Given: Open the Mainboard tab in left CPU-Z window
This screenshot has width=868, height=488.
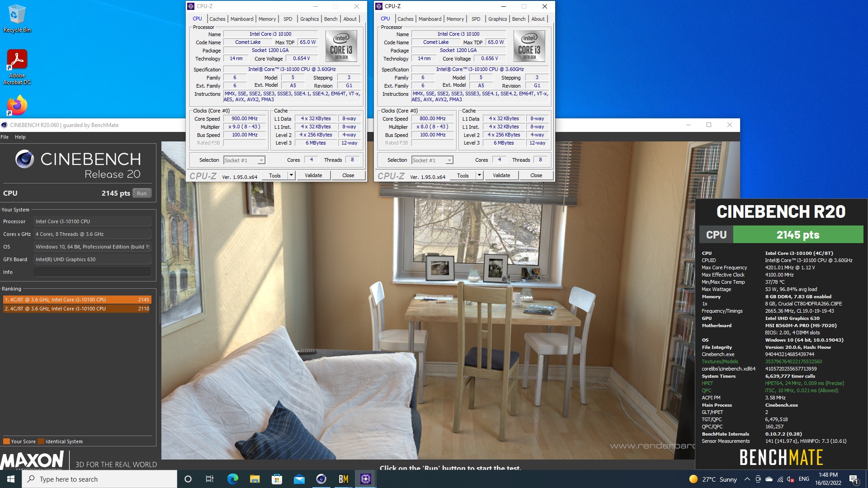Looking at the screenshot, I should coord(242,19).
